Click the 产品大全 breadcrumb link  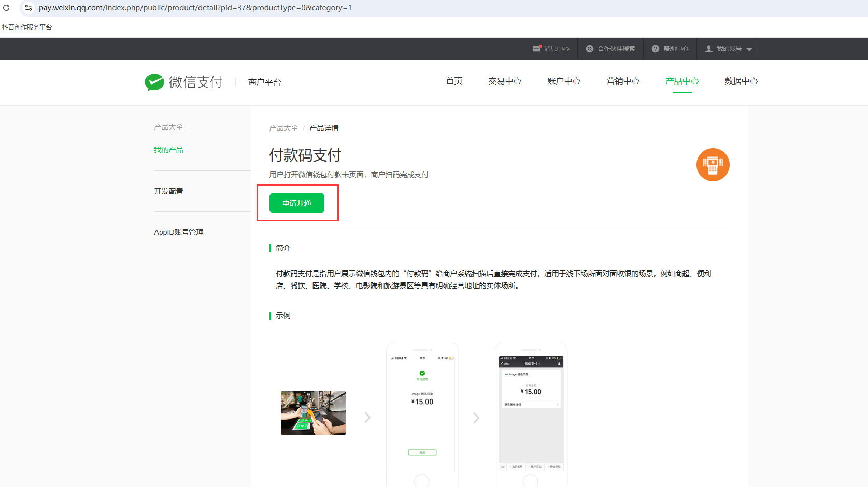click(x=283, y=128)
